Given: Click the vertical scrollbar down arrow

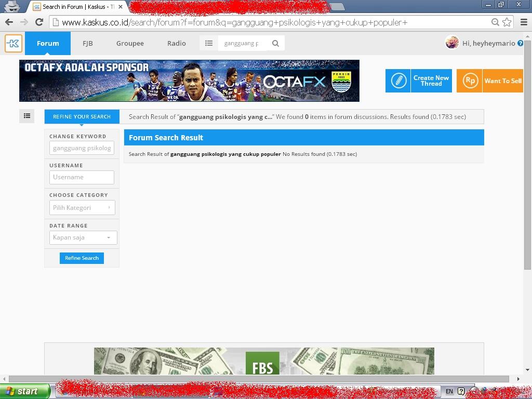Looking at the screenshot, I should 528,370.
